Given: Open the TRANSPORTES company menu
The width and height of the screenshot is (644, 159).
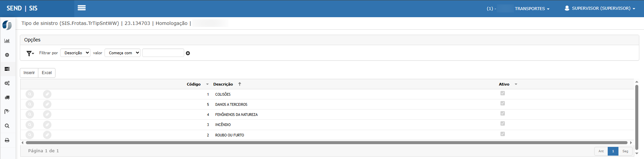Looking at the screenshot, I should click(532, 9).
